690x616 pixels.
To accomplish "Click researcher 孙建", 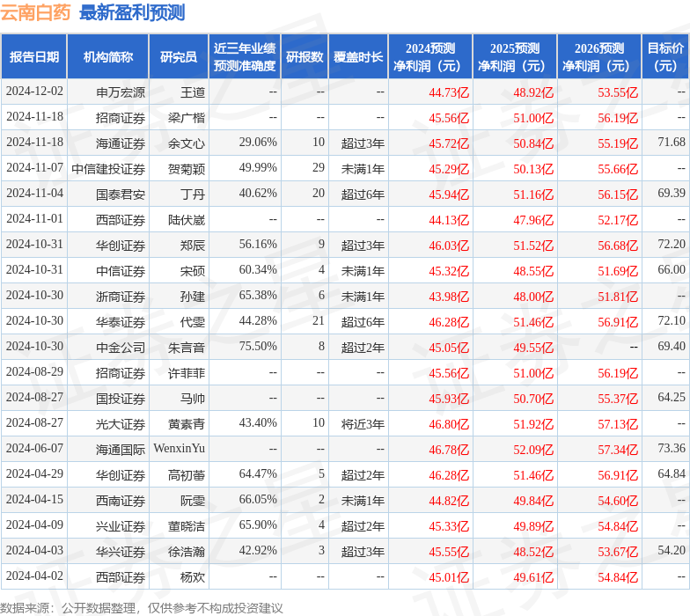I will (193, 297).
